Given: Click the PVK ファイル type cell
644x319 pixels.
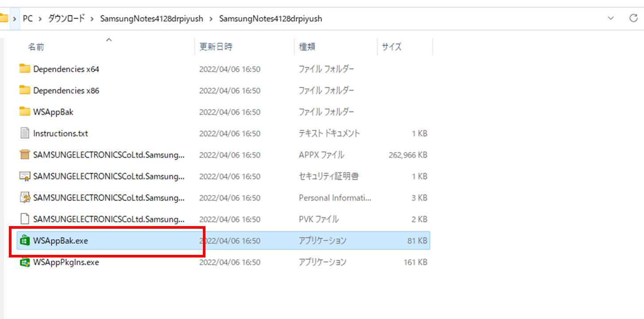Looking at the screenshot, I should (318, 219).
